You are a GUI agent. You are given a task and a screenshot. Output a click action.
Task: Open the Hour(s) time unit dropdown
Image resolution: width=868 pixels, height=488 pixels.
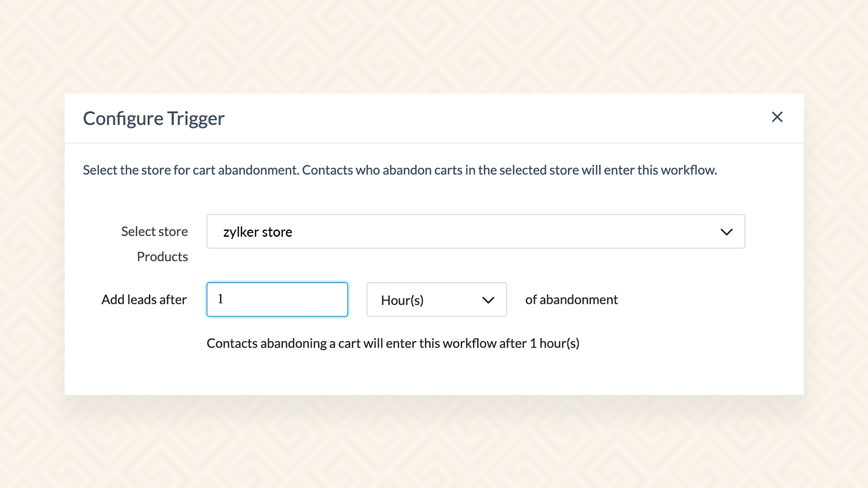click(x=436, y=300)
